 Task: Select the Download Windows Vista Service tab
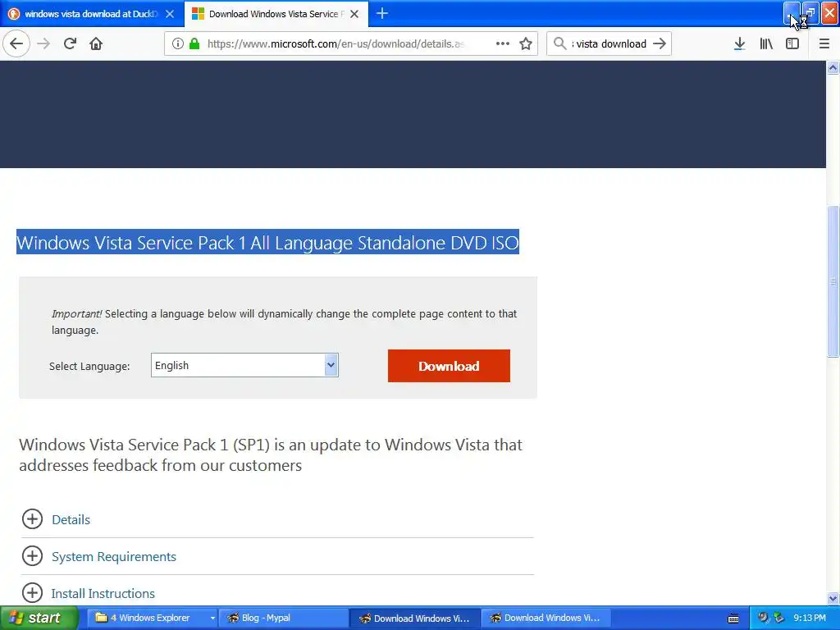276,14
